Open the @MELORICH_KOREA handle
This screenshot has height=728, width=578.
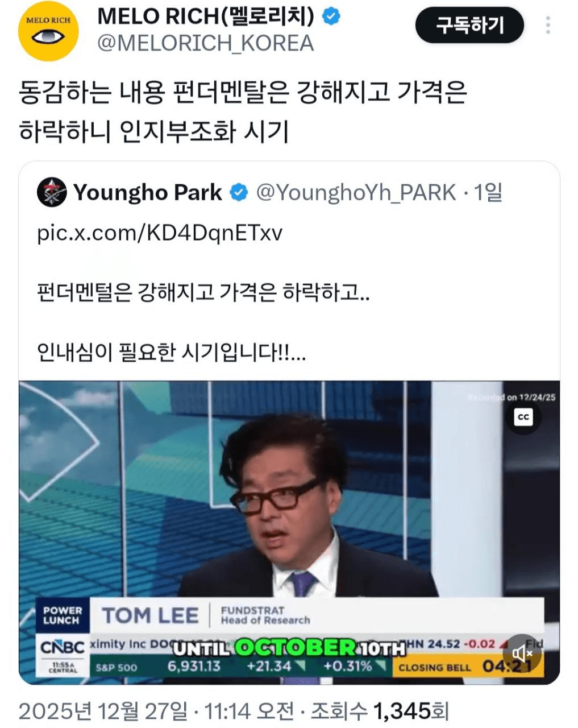point(205,44)
